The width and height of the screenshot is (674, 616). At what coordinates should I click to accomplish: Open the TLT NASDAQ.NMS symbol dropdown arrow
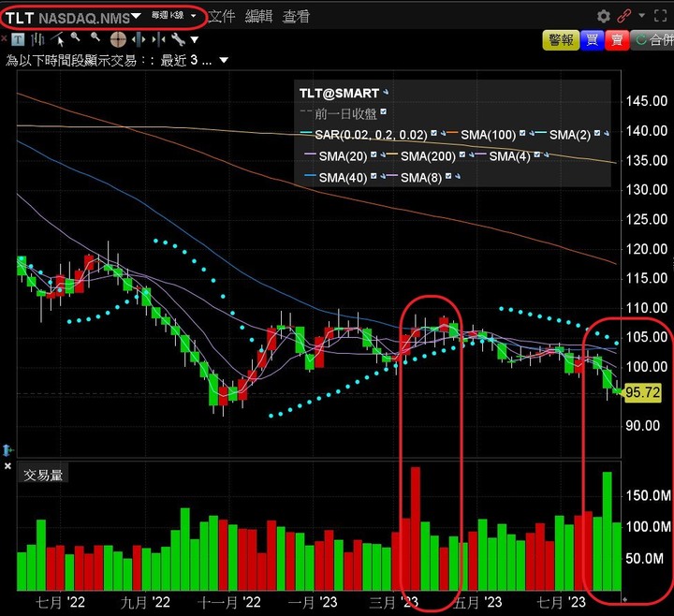click(137, 16)
